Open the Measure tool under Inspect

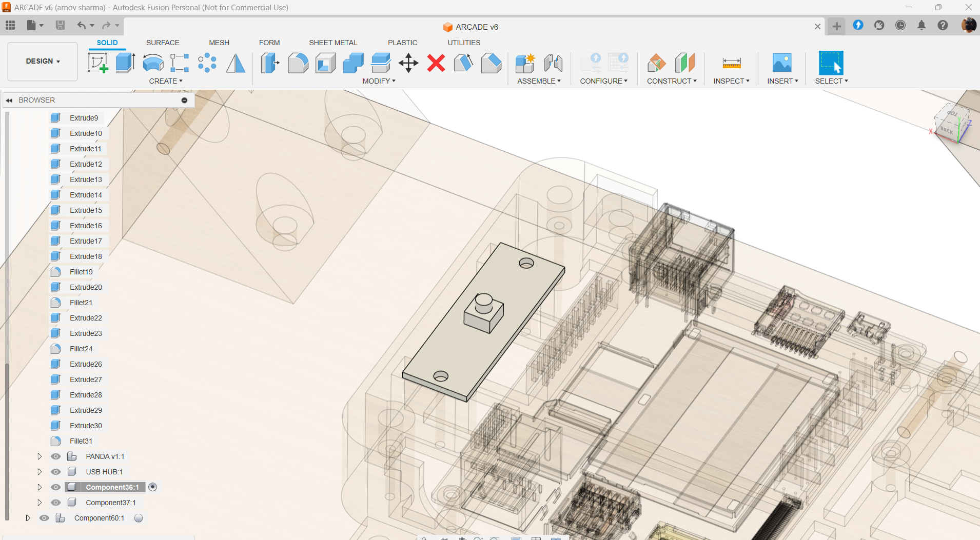tap(731, 63)
